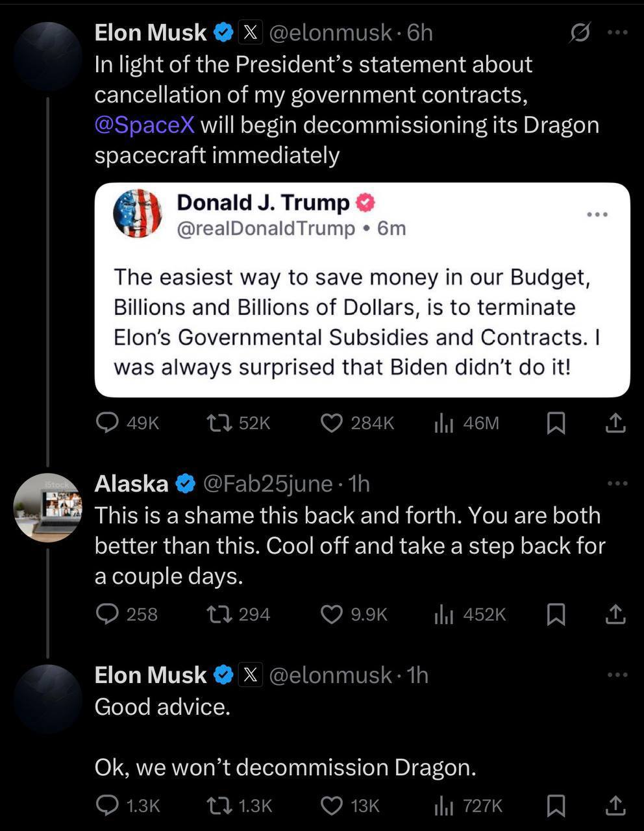
Task: Open Alaska's profile picture
Action: point(47,508)
